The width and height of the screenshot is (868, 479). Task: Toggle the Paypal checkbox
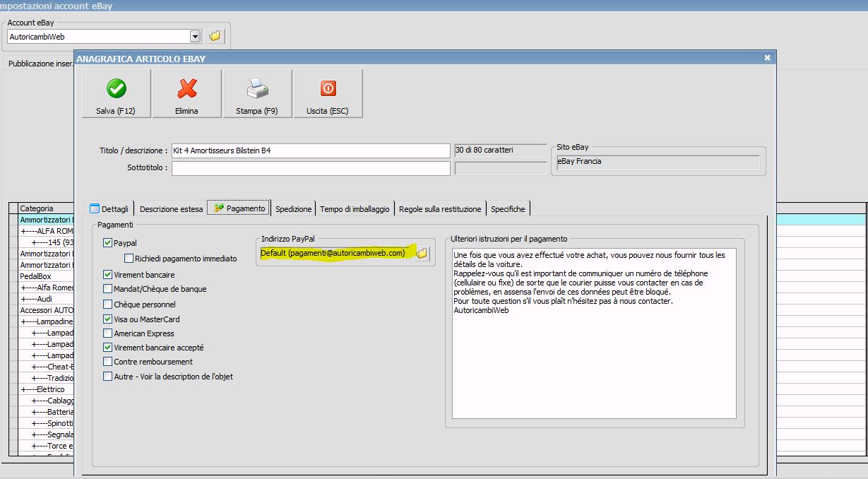tap(108, 243)
